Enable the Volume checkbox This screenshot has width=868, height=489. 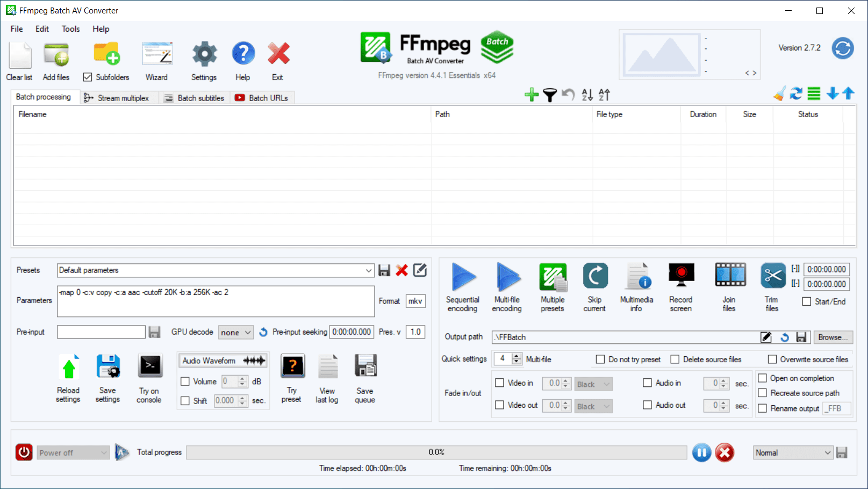(x=185, y=382)
